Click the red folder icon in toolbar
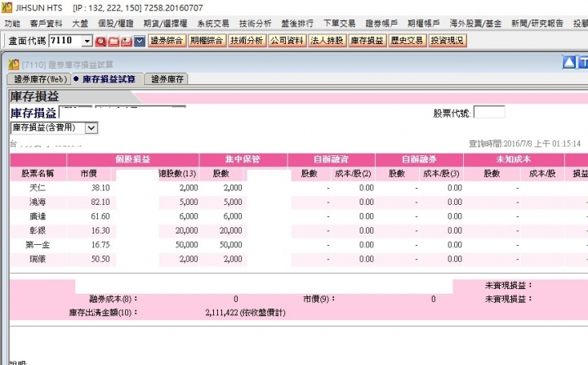This screenshot has height=365, width=588. point(114,41)
